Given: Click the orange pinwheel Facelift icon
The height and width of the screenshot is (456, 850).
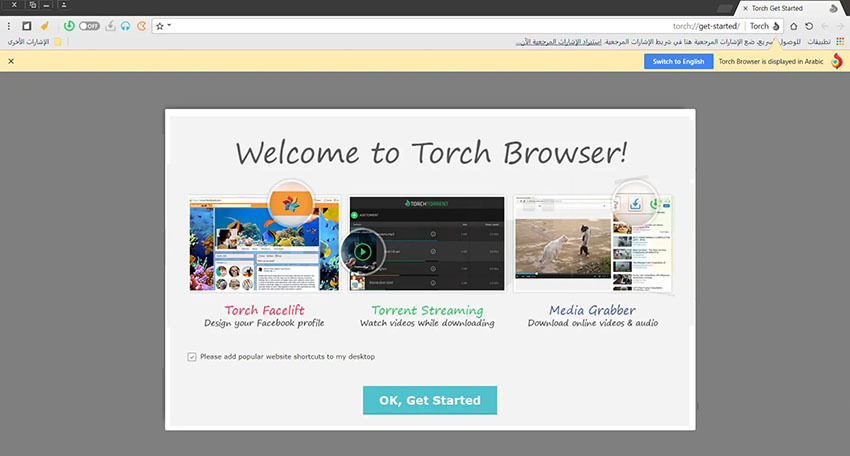Looking at the screenshot, I should 291,204.
